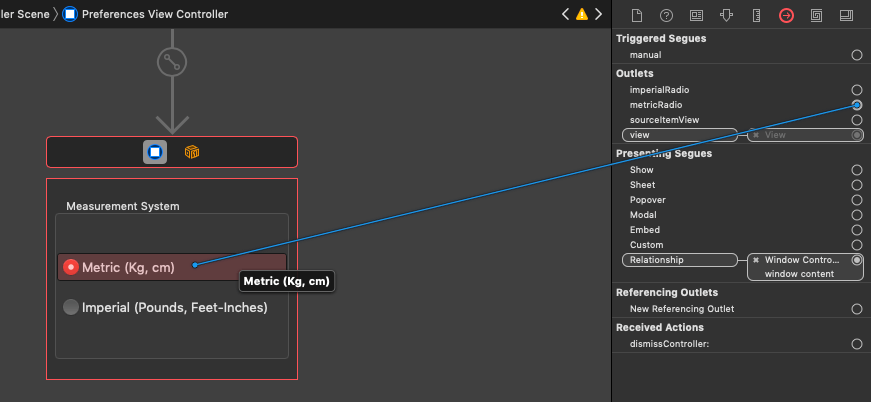Remove the view outlet connection to View
The width and height of the screenshot is (871, 402).
(756, 135)
